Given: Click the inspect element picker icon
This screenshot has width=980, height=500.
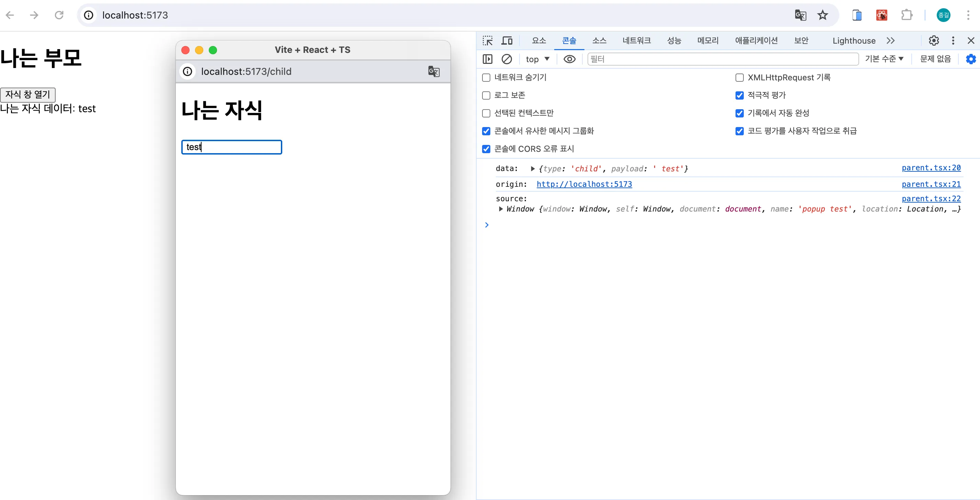Looking at the screenshot, I should [487, 41].
